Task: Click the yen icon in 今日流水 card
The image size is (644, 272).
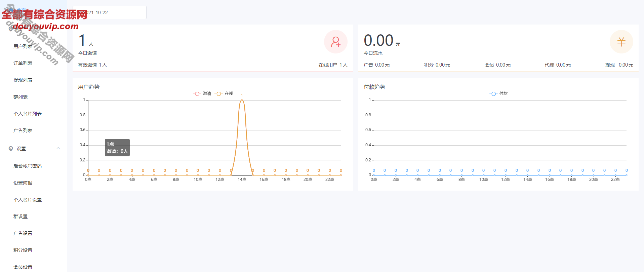Action: (621, 42)
